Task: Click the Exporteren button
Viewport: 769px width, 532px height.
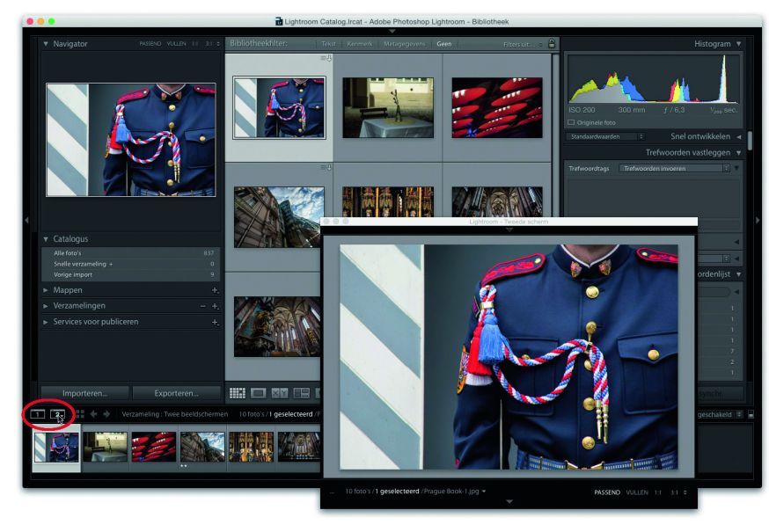Action: coord(176,393)
